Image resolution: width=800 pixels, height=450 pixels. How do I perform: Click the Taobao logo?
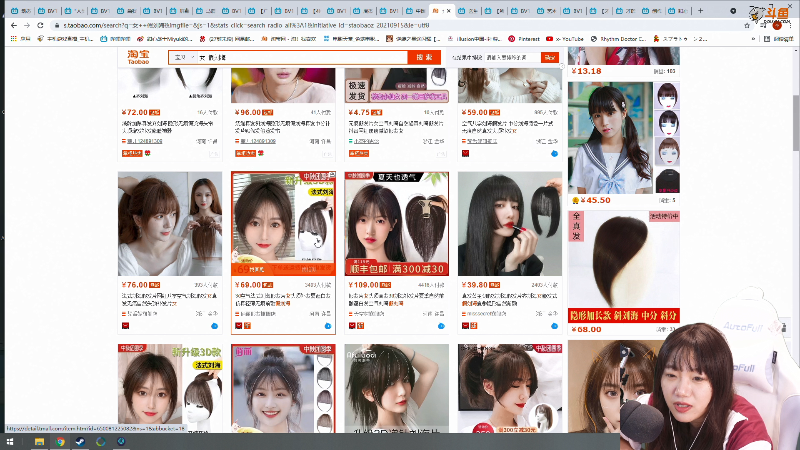(138, 57)
